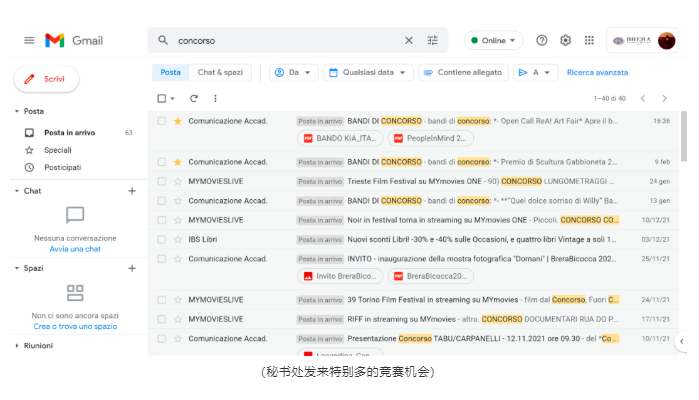The height and width of the screenshot is (400, 699).
Task: Refresh the search results list
Action: pos(193,98)
